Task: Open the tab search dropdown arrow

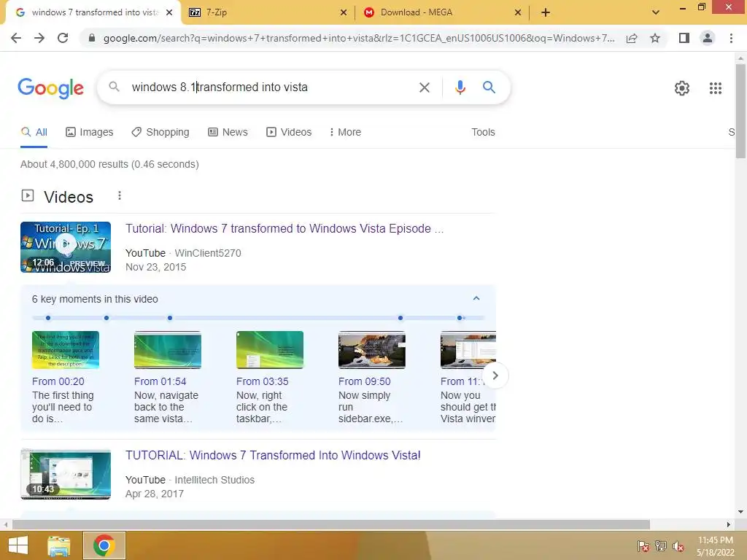Action: pos(656,12)
